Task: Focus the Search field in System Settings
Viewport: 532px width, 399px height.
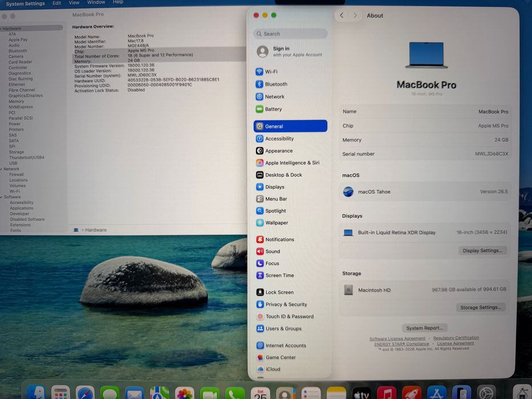Action: click(x=290, y=34)
